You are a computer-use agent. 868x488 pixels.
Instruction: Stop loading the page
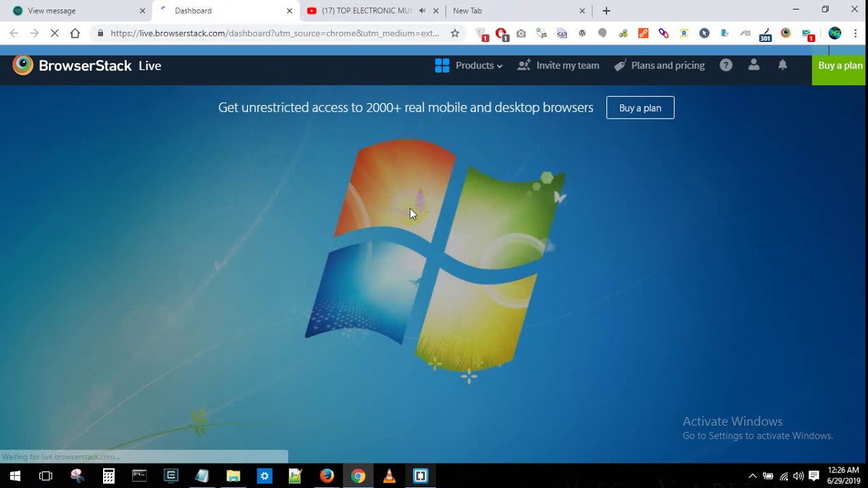coord(54,33)
